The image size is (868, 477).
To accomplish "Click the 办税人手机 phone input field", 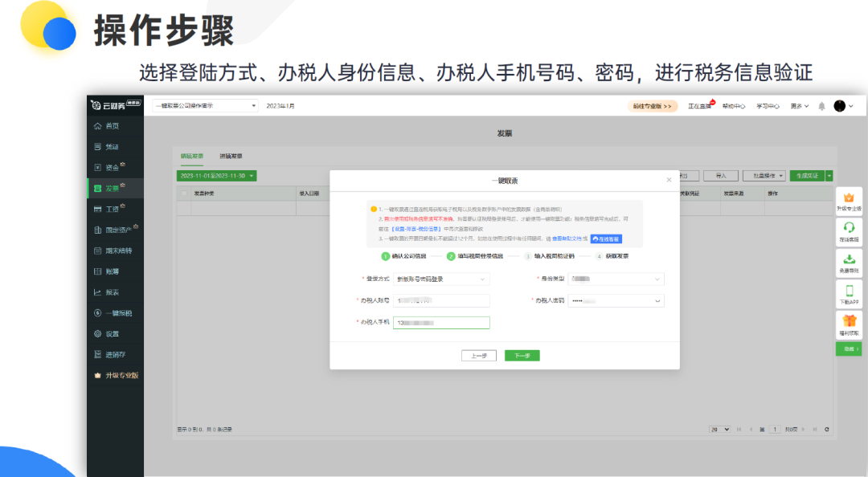I will pos(441,323).
